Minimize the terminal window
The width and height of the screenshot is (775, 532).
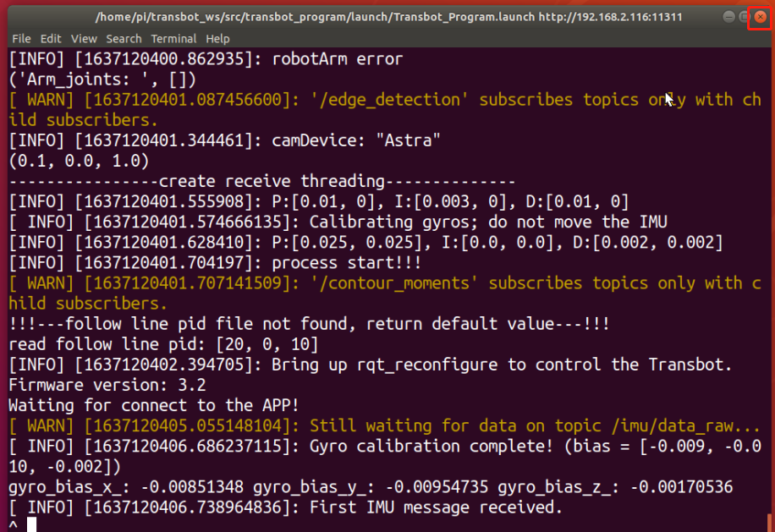coord(728,17)
